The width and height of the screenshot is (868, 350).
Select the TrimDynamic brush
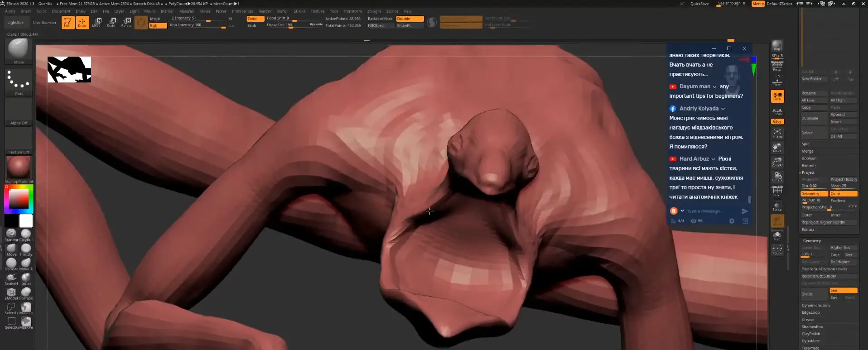click(26, 249)
